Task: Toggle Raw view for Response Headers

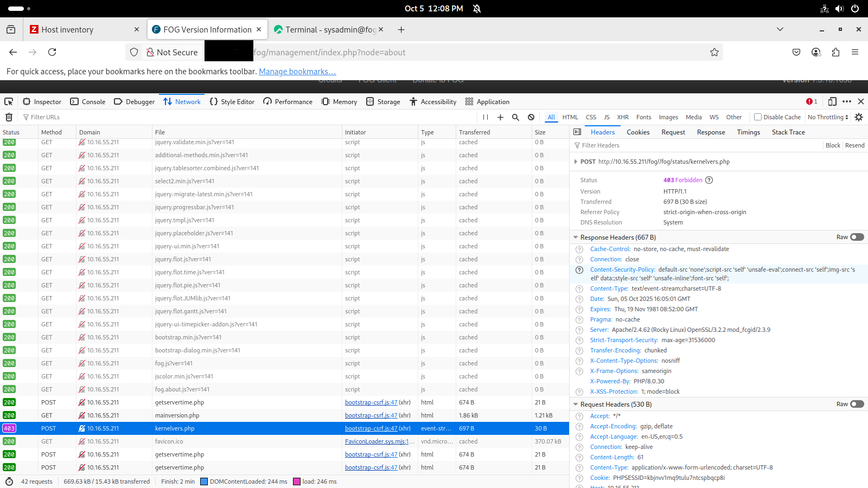Action: pyautogui.click(x=857, y=237)
